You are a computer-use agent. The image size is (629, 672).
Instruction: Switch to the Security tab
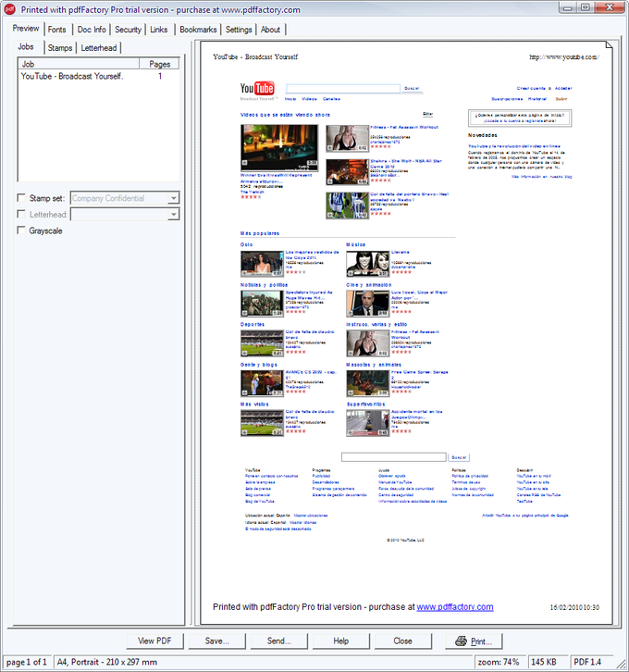click(128, 30)
